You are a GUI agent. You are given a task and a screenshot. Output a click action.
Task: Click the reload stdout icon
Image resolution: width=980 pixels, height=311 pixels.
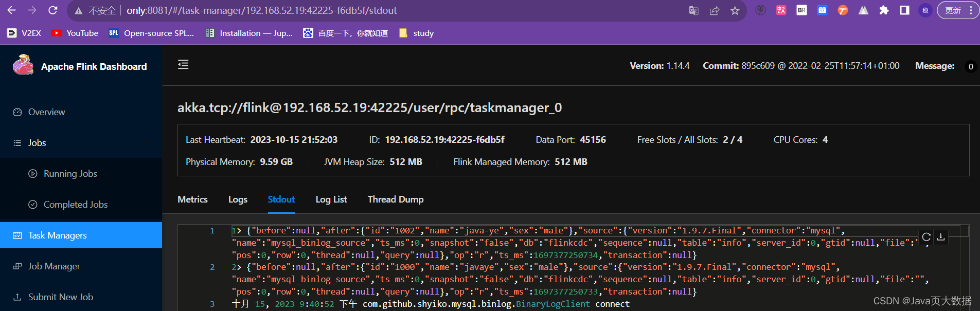926,237
